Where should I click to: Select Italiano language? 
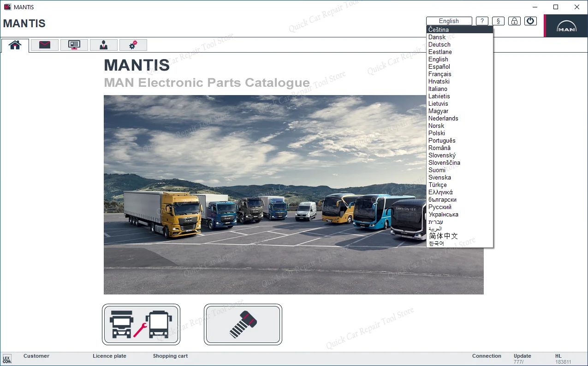coord(460,89)
